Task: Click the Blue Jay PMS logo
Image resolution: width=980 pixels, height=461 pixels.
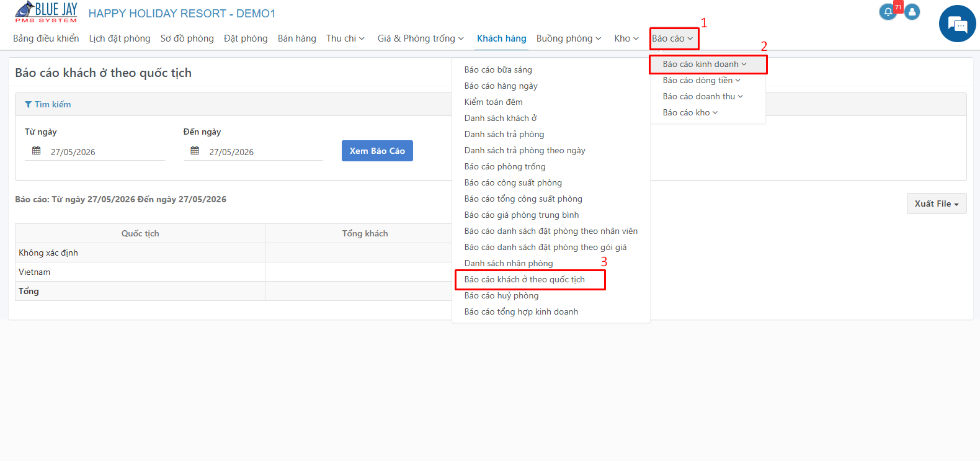Action: [47, 12]
